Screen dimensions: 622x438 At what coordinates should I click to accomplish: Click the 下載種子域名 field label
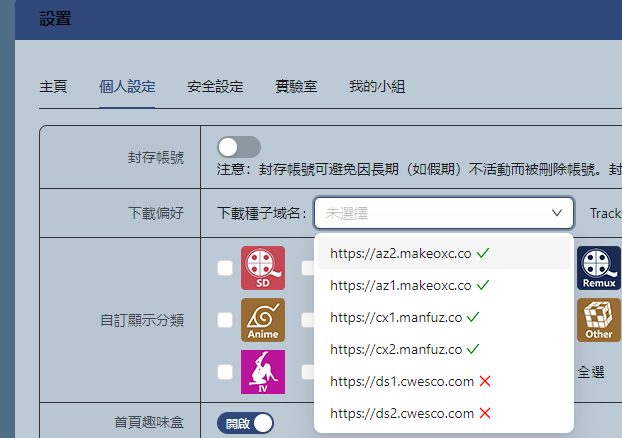click(262, 213)
